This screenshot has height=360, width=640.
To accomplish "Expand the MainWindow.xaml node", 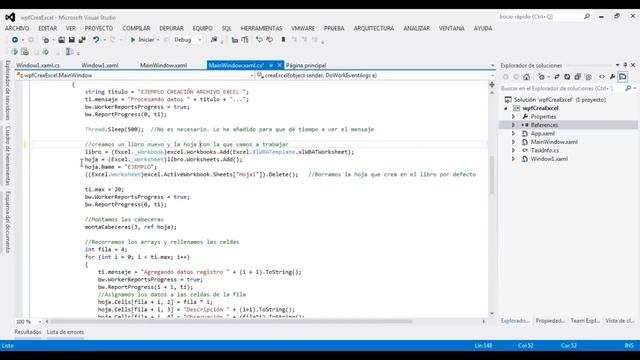I will pos(514,142).
